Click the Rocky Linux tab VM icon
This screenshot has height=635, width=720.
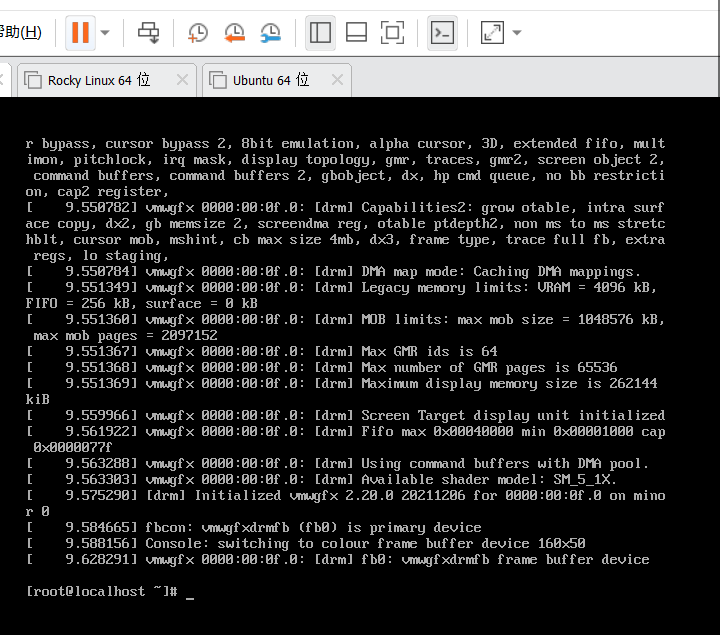click(33, 80)
